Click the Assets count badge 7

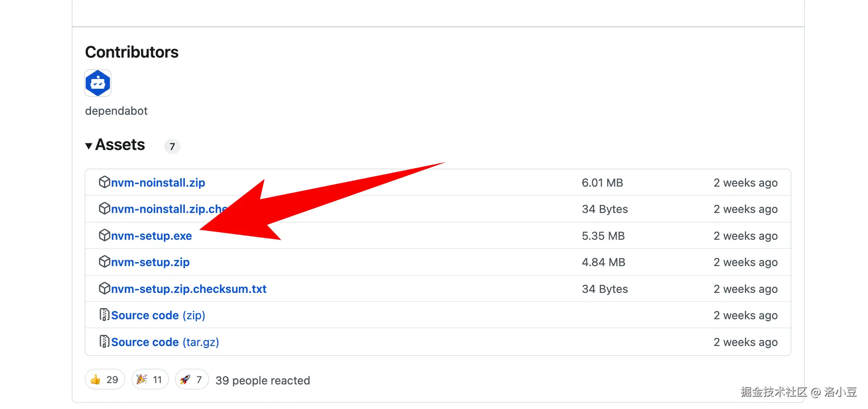(x=172, y=146)
